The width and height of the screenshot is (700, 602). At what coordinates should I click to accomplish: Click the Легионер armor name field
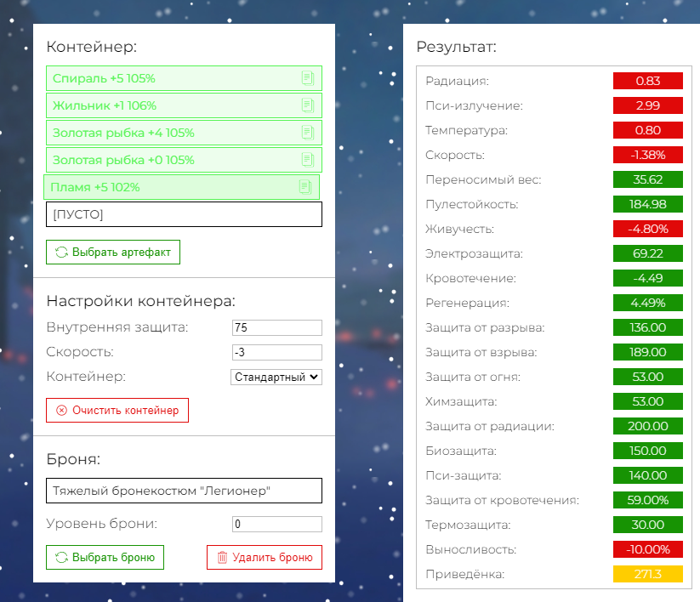point(184,491)
